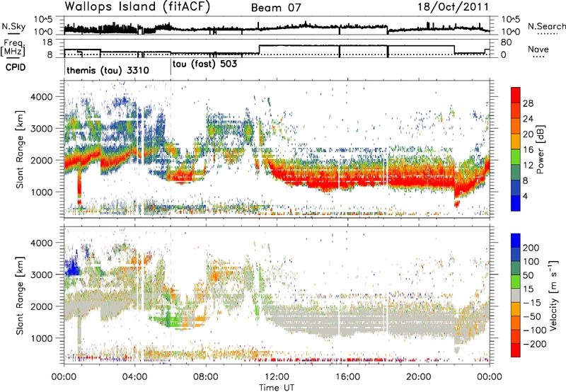Click the '-100' velocity colorbar tick
This screenshot has height=392, width=566.
(534, 330)
